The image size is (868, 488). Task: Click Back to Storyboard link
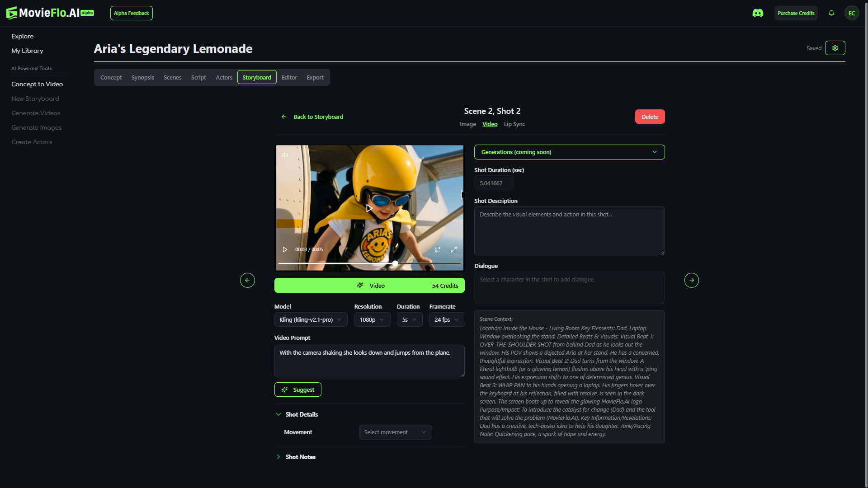point(318,117)
